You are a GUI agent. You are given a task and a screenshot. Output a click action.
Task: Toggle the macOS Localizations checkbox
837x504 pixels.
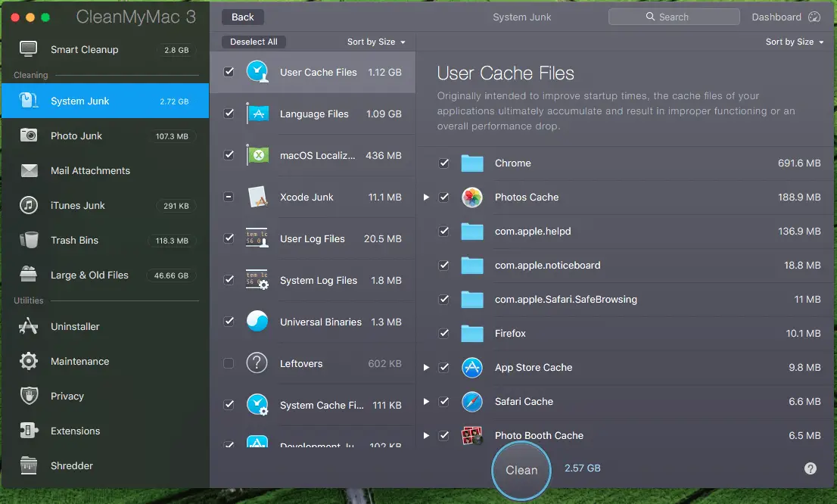point(229,155)
